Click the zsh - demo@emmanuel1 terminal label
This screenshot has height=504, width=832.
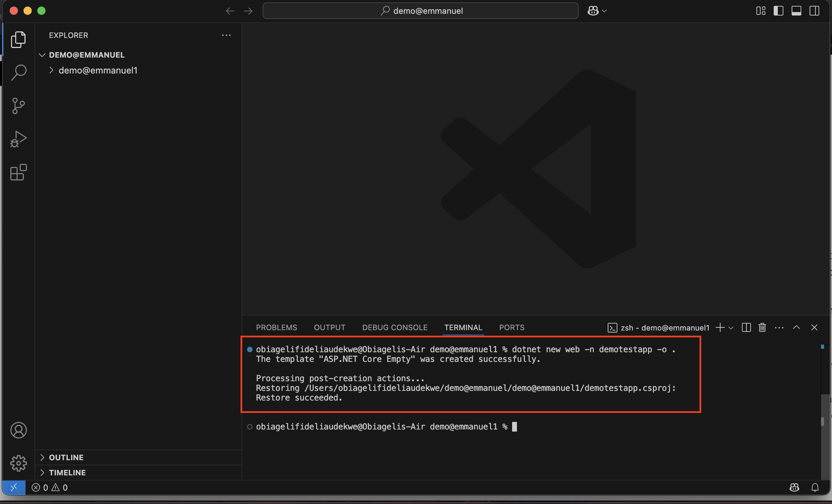(x=658, y=328)
